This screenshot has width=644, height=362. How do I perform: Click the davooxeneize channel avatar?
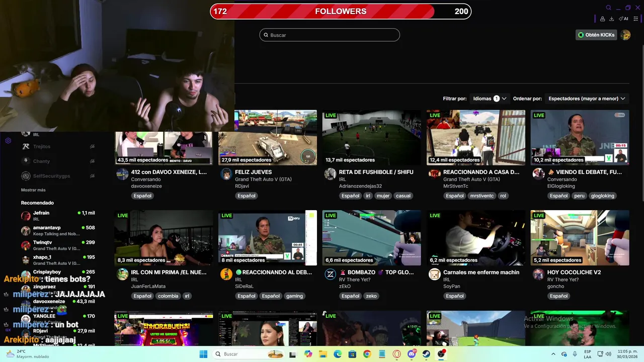click(122, 174)
